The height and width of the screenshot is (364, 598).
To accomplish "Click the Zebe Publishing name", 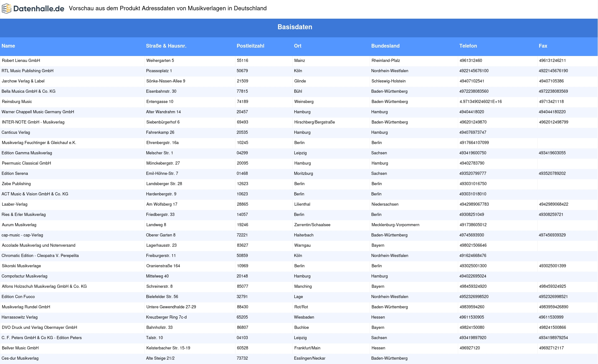I will coord(16,184).
